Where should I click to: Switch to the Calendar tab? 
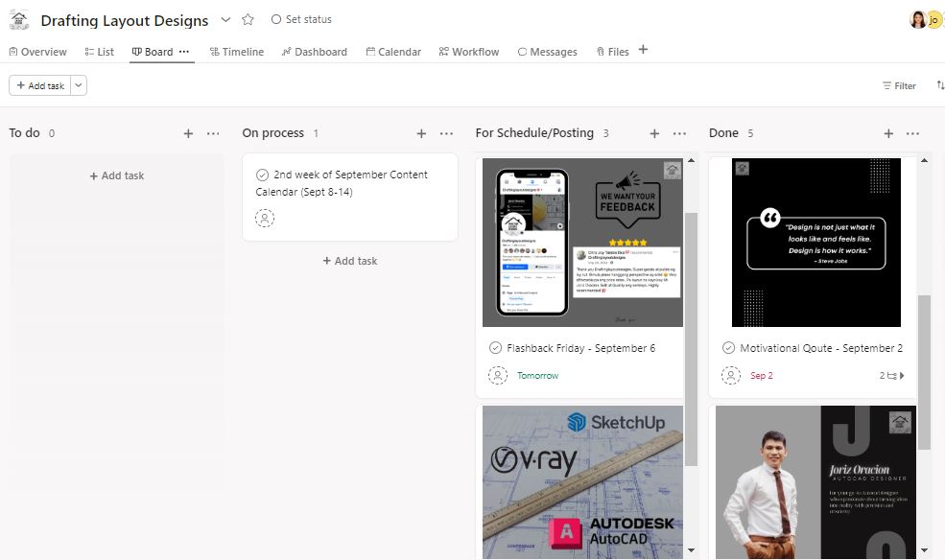(393, 52)
